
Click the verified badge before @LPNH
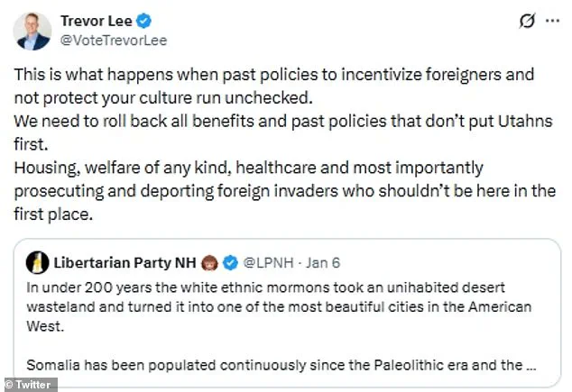230,262
